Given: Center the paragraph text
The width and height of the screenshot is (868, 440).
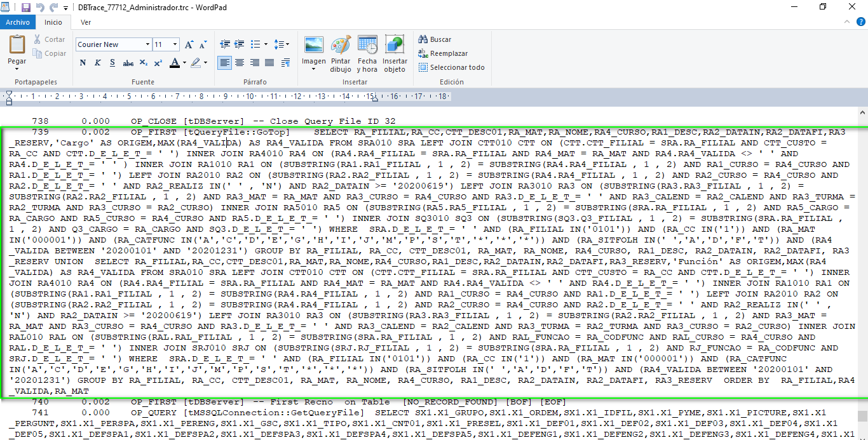Looking at the screenshot, I should click(240, 63).
